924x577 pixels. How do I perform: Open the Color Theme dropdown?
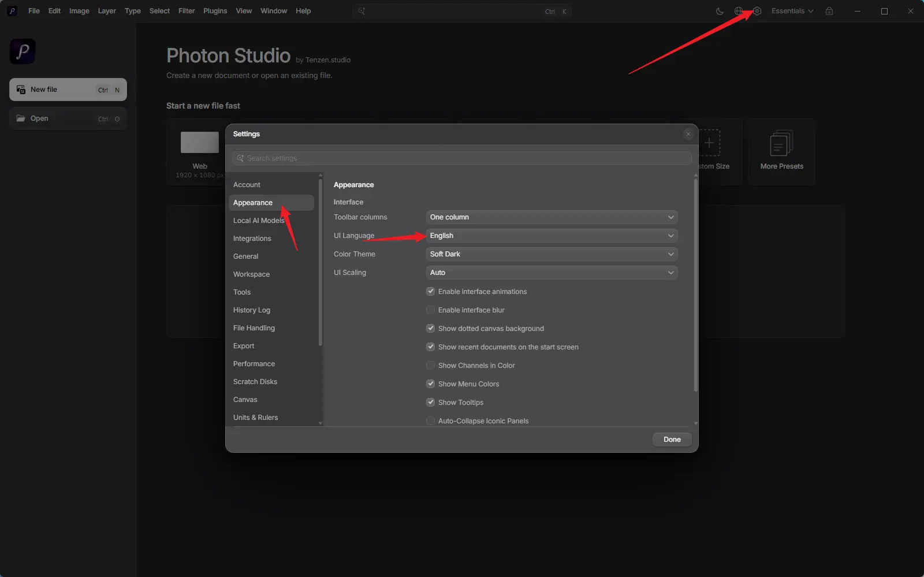tap(552, 254)
